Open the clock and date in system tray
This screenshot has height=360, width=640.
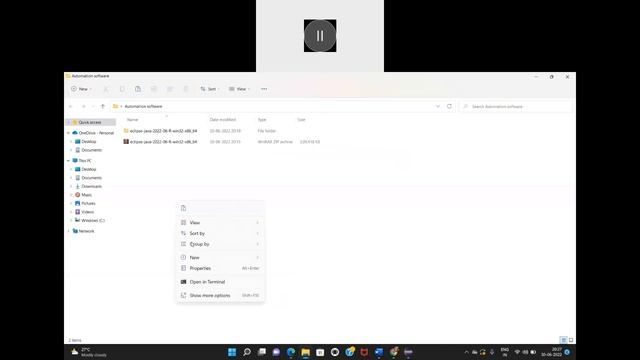click(x=552, y=352)
